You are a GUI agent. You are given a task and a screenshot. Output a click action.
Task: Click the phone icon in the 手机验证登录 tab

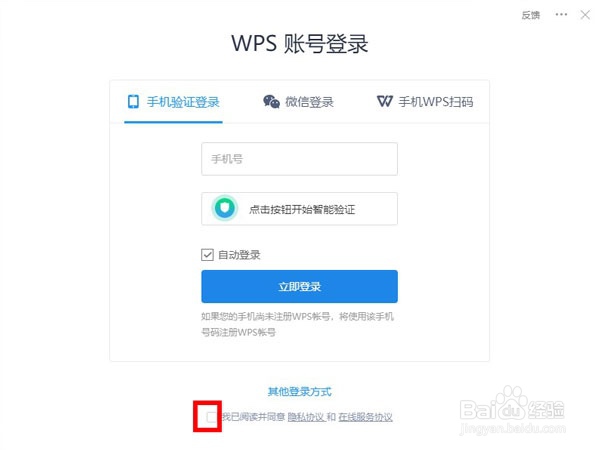(133, 101)
